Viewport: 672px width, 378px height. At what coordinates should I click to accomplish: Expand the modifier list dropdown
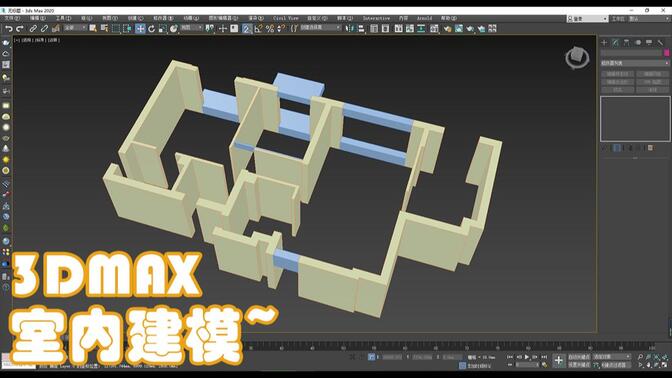pos(634,63)
